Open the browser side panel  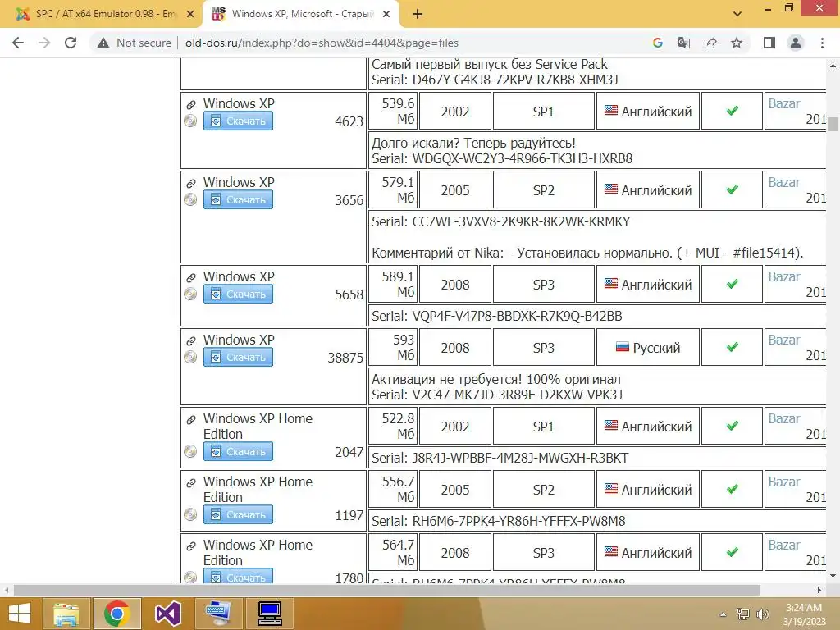pos(769,43)
